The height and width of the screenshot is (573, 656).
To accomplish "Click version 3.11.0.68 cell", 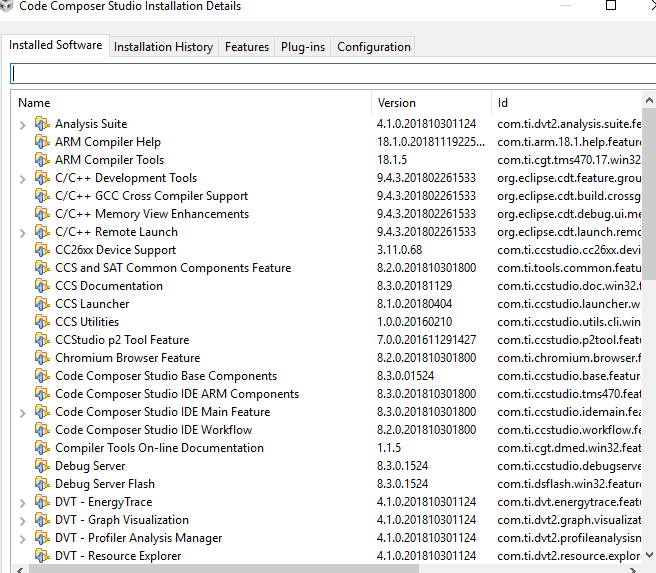I will pyautogui.click(x=399, y=250).
